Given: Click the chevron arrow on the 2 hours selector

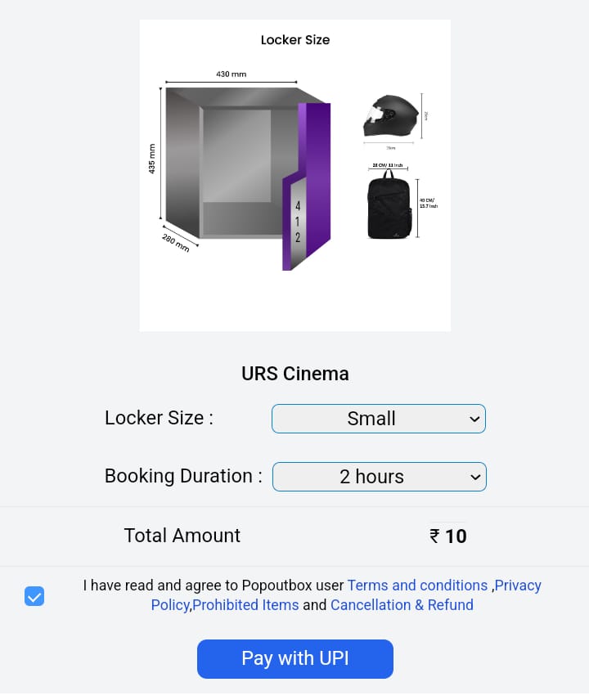Looking at the screenshot, I should (x=475, y=477).
